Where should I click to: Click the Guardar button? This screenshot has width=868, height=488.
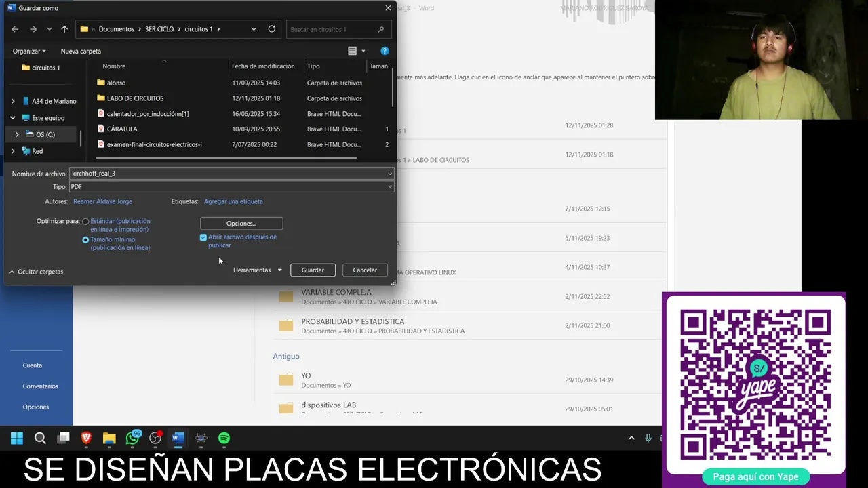click(x=313, y=270)
